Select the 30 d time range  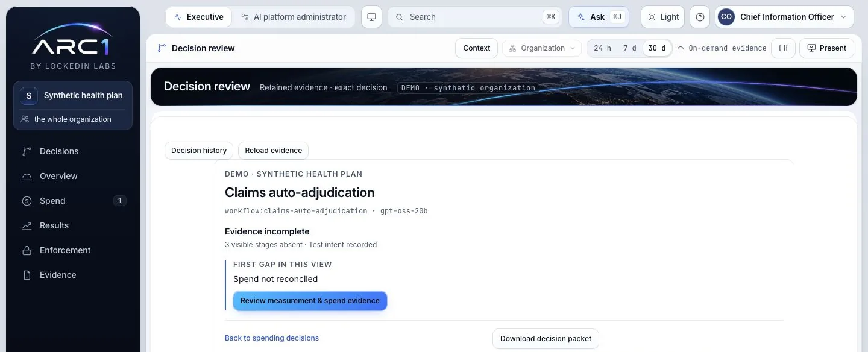(x=657, y=48)
